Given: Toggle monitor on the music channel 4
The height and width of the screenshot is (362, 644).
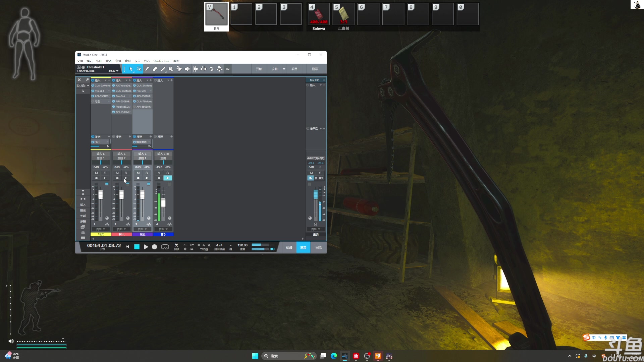Looking at the screenshot, I should 167,178.
